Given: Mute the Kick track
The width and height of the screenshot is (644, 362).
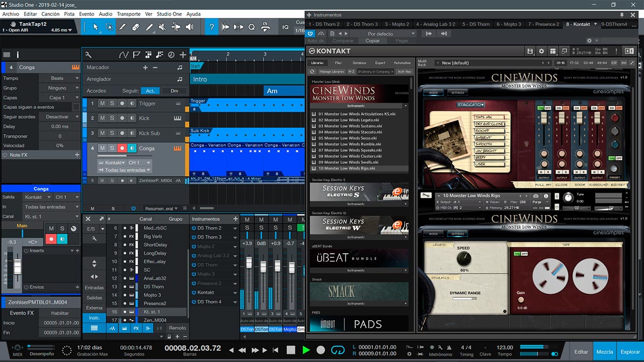Looking at the screenshot, I should click(102, 118).
